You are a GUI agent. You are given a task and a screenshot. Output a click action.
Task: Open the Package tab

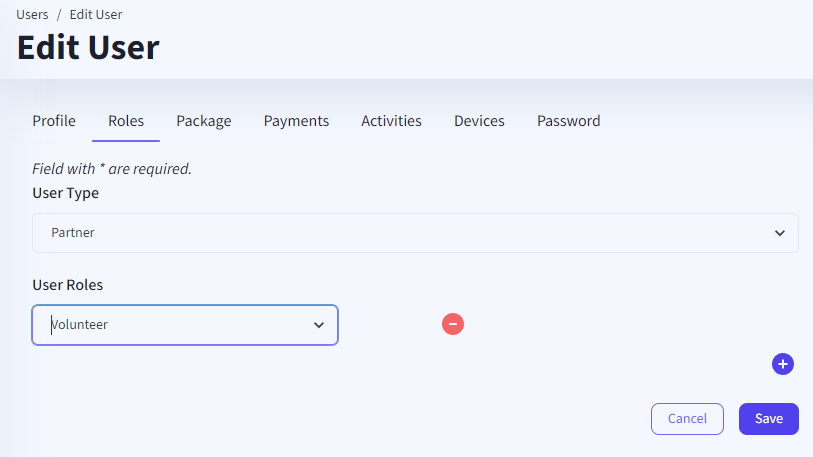(x=204, y=121)
